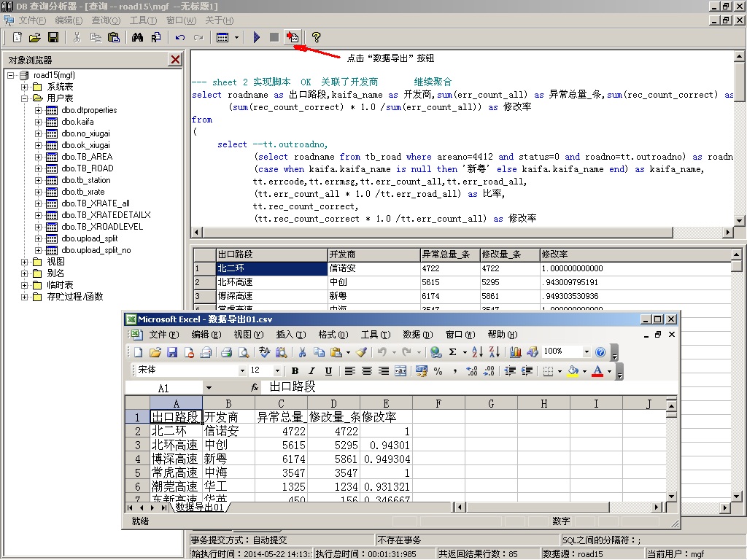747x560 pixels.
Task: Click Excel's blue help question icon
Action: tap(600, 352)
